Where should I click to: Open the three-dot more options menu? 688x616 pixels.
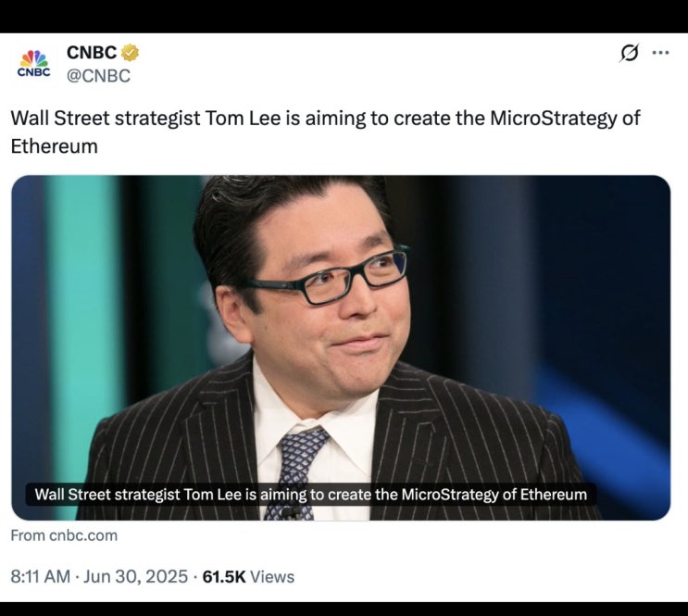point(660,53)
